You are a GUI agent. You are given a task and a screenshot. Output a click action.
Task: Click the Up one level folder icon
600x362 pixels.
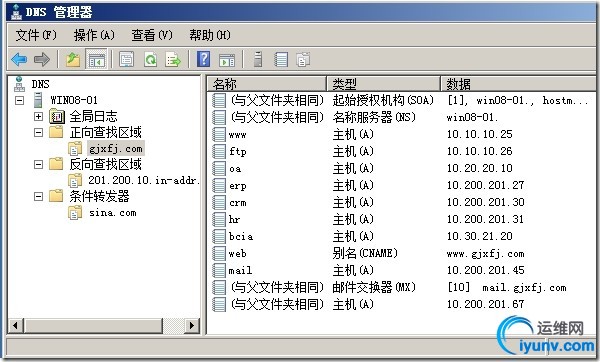(73, 59)
